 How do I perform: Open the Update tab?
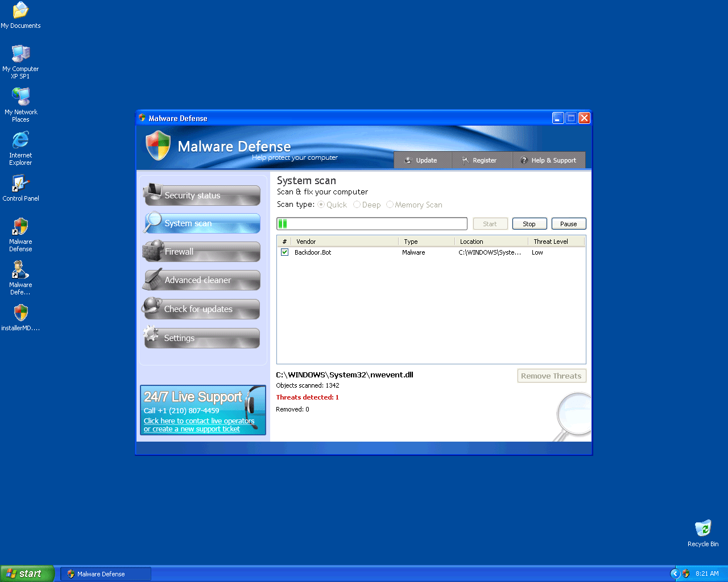coord(421,160)
